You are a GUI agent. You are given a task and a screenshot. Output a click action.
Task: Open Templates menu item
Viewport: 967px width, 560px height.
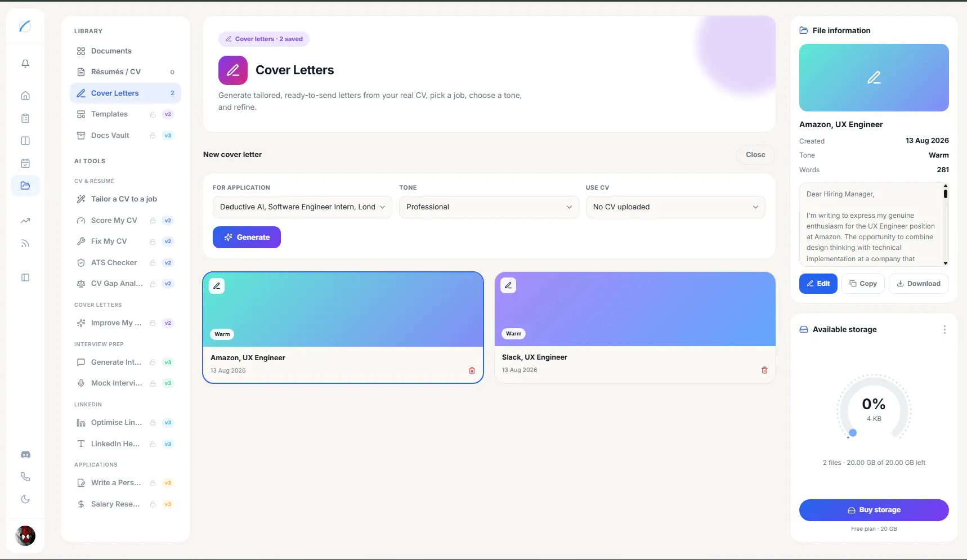pyautogui.click(x=126, y=114)
